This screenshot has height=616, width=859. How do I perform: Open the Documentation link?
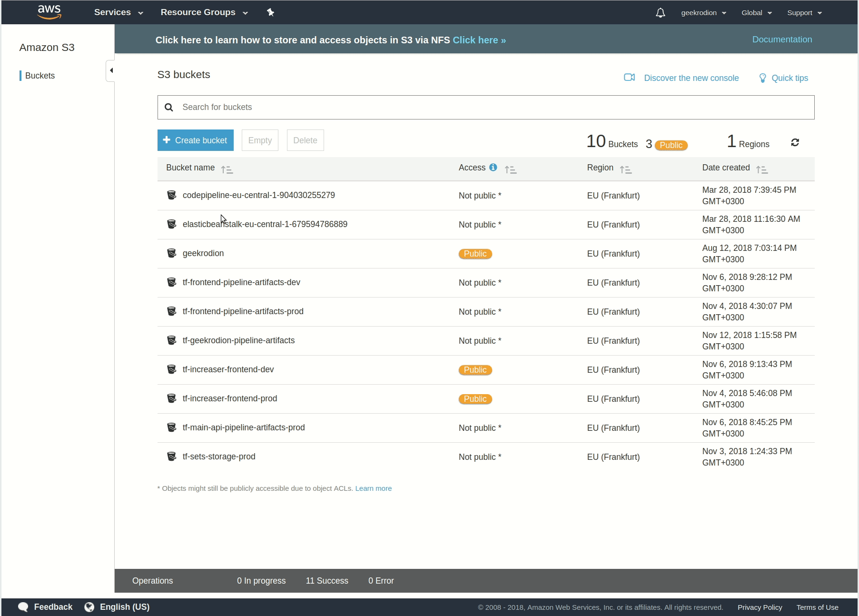click(782, 40)
